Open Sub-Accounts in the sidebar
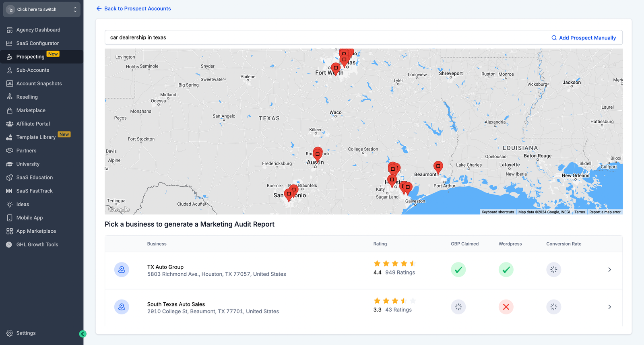The height and width of the screenshot is (345, 644). click(x=33, y=70)
